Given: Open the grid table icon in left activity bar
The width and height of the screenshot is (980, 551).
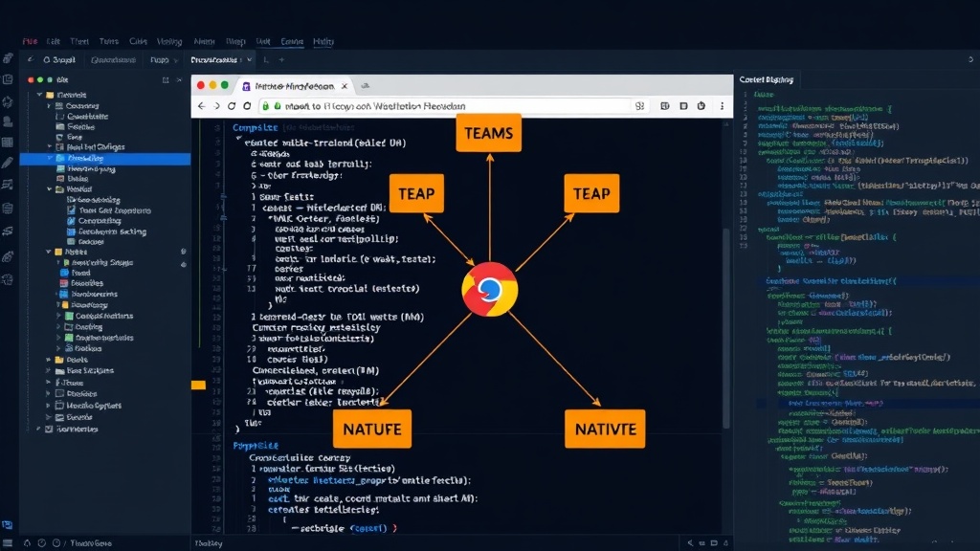Looking at the screenshot, I should 8,143.
